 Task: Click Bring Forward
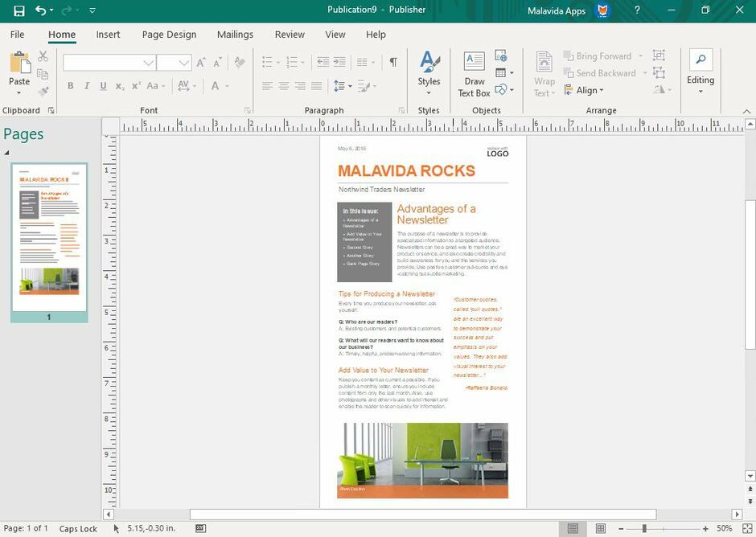pos(598,56)
